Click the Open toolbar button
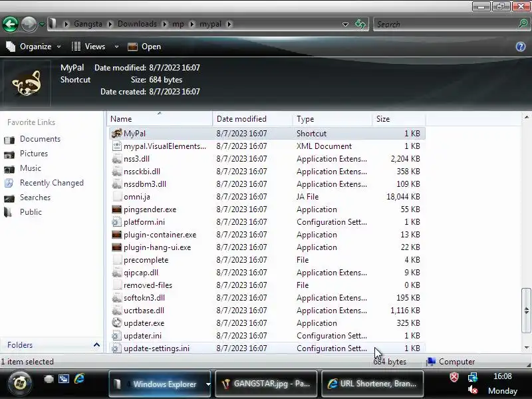Image resolution: width=532 pixels, height=399 pixels. click(144, 47)
